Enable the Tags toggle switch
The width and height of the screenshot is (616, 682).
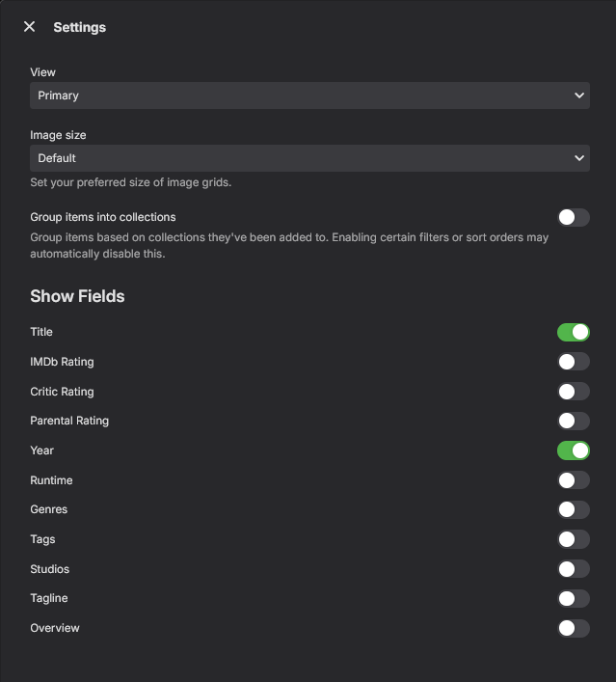573,539
